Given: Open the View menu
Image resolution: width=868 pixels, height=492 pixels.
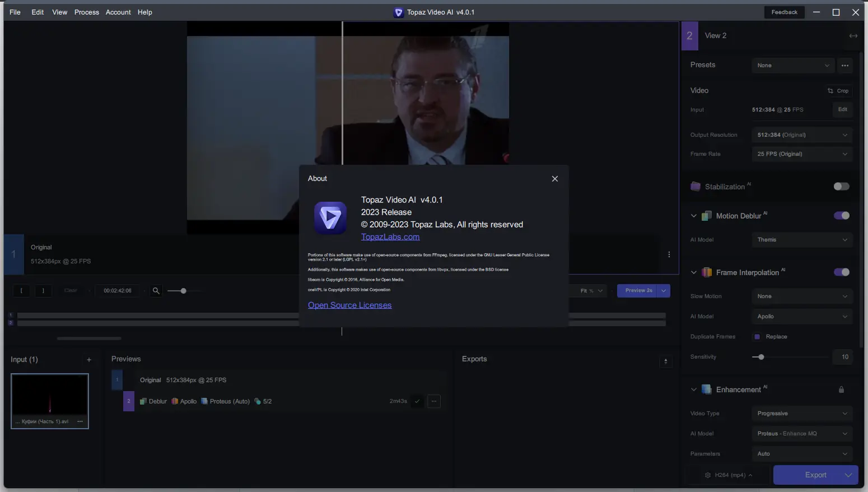Looking at the screenshot, I should 60,12.
